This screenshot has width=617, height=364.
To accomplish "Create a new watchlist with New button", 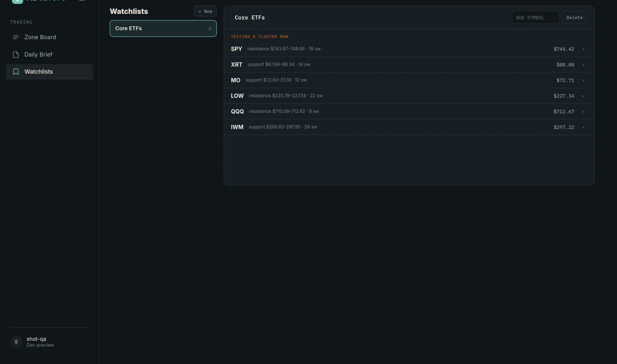I will [x=205, y=12].
